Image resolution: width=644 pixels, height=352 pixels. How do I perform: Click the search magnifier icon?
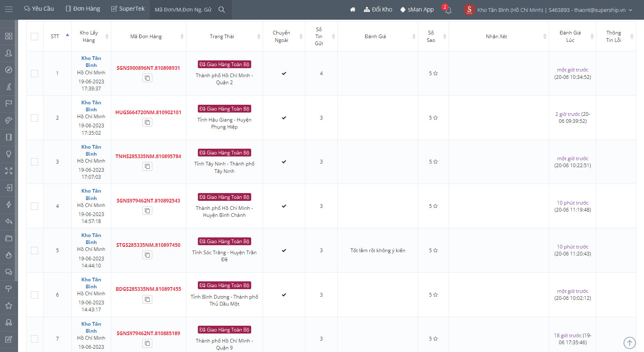tap(222, 9)
